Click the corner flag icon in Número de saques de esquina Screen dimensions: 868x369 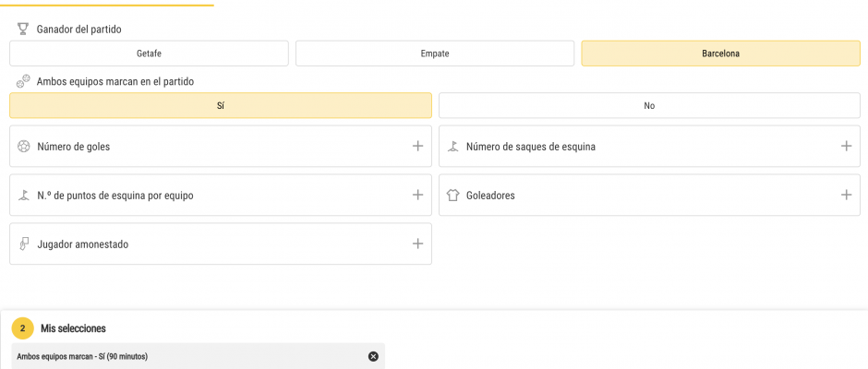tap(452, 146)
